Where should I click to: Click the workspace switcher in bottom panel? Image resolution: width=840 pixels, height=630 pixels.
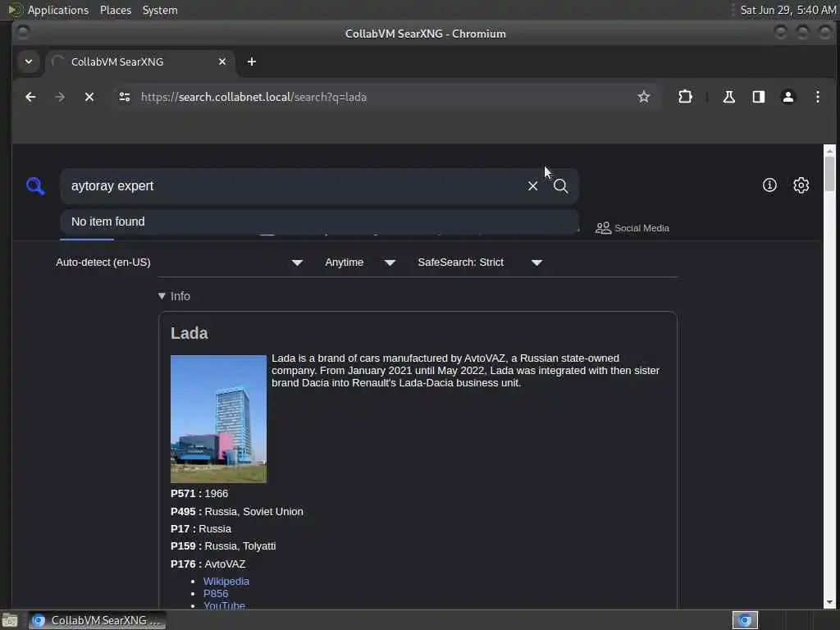pyautogui.click(x=745, y=620)
